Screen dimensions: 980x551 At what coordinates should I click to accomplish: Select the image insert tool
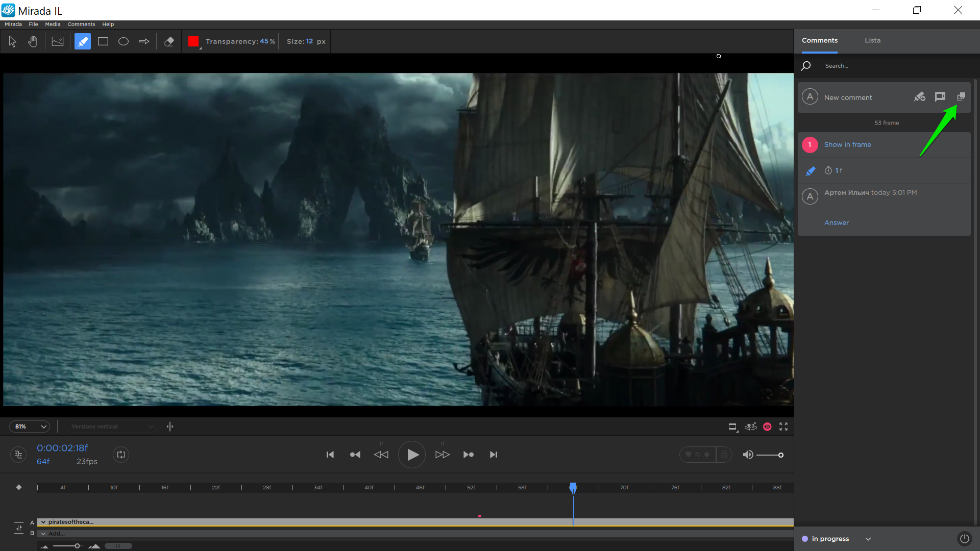click(x=58, y=41)
